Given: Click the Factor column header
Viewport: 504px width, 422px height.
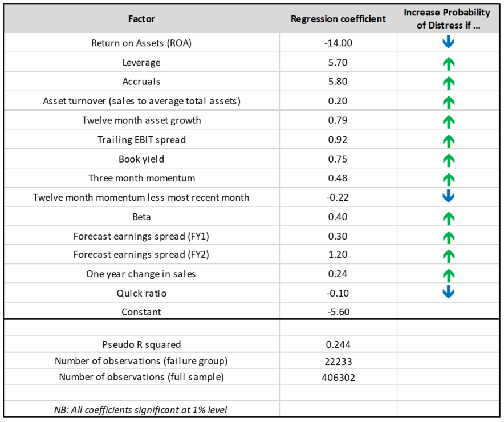Looking at the screenshot, I should pyautogui.click(x=141, y=19).
